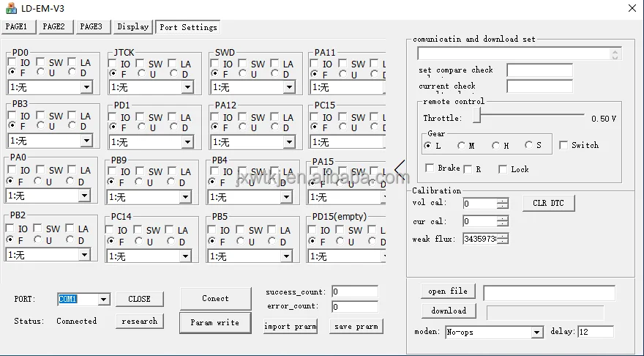Open the PB2 function dropdown
Viewport: 644px width, 356px height.
pos(84,255)
